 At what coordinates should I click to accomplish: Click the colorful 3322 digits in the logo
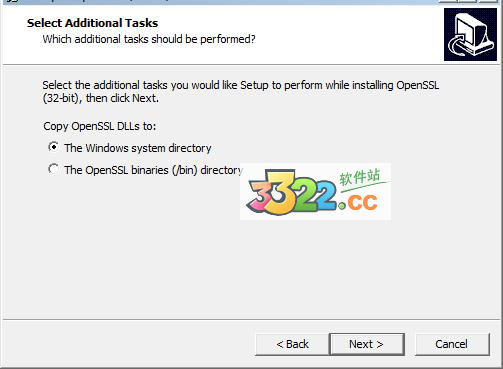pos(292,193)
